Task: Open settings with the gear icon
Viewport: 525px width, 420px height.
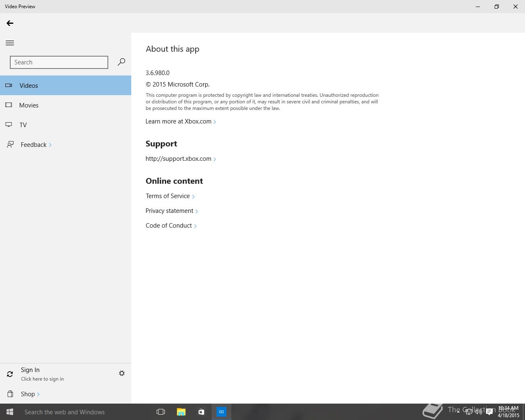Action: coord(122,373)
